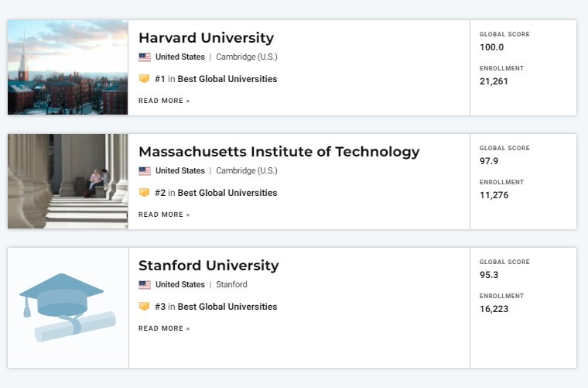The width and height of the screenshot is (588, 388).
Task: Click the US flag icon under Massachusetts Institute of Technology
Action: (x=145, y=171)
